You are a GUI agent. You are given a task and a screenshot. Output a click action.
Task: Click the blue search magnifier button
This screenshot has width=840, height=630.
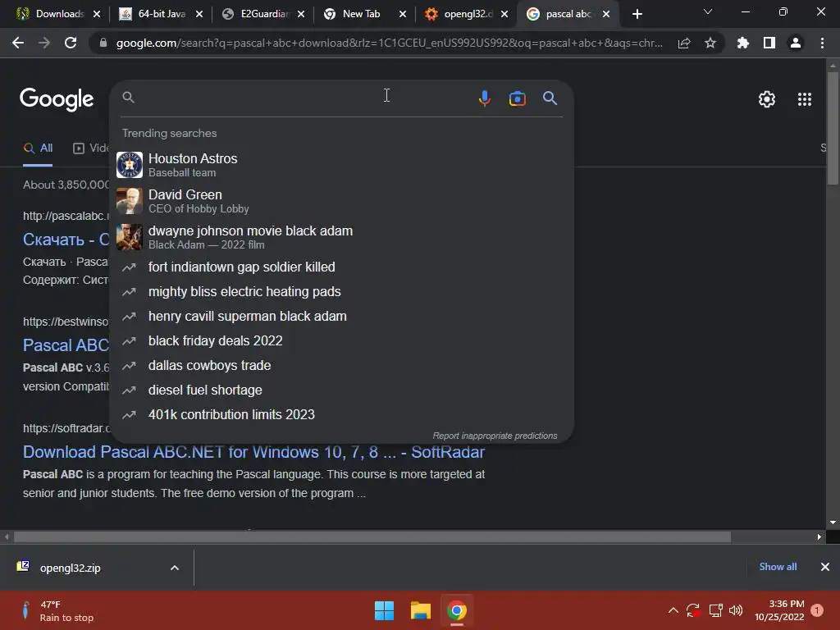click(550, 98)
